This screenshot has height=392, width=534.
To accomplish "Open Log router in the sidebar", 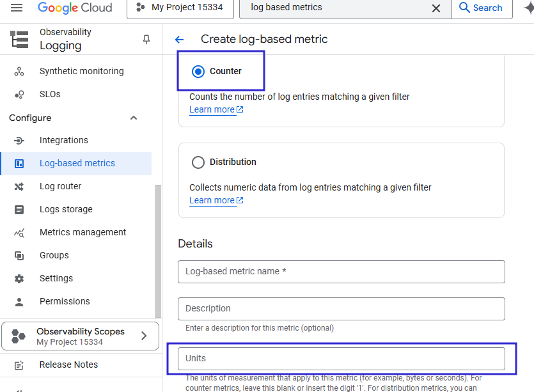I will click(x=60, y=186).
